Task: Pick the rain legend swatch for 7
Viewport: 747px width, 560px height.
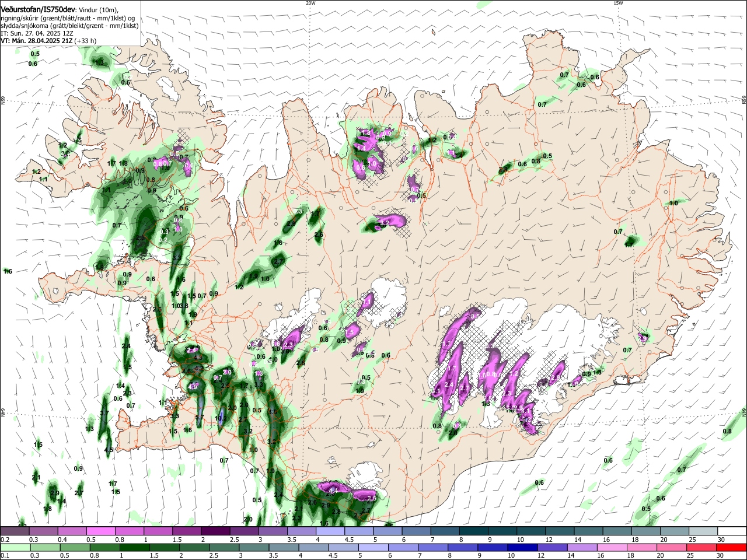Action: pyautogui.click(x=433, y=547)
